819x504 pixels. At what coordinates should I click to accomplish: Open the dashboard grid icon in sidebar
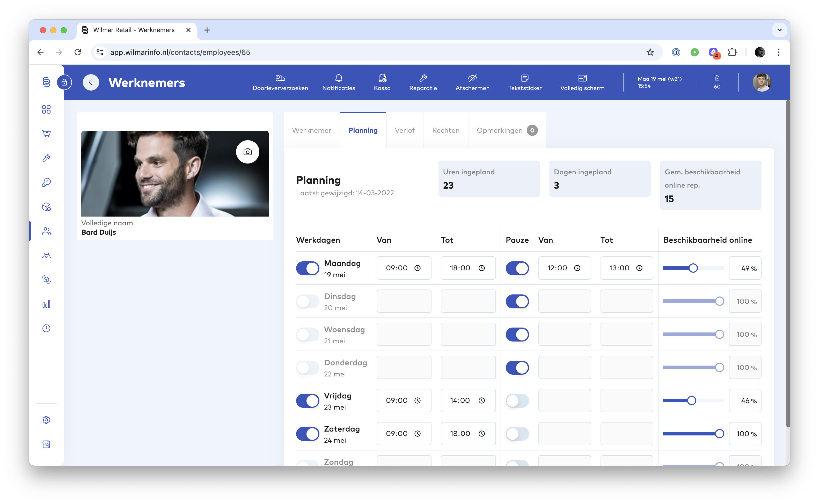[46, 109]
